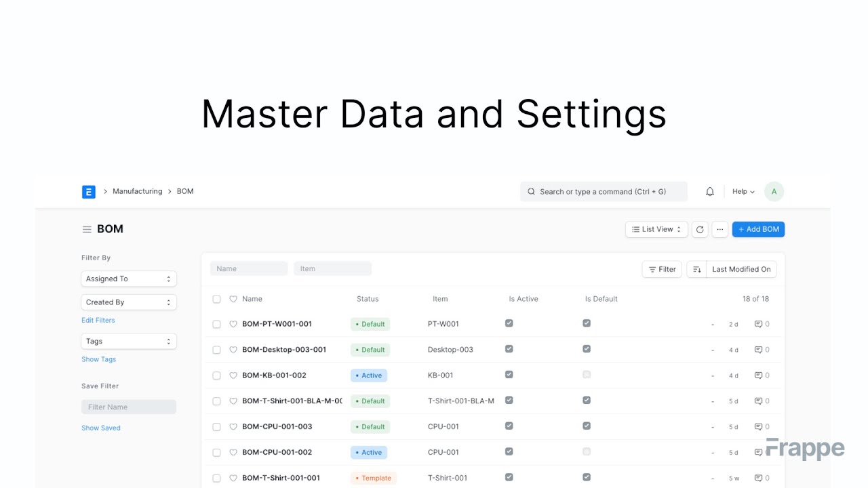Viewport: 868px width, 488px height.
Task: Click the search magnifier icon
Action: (531, 192)
